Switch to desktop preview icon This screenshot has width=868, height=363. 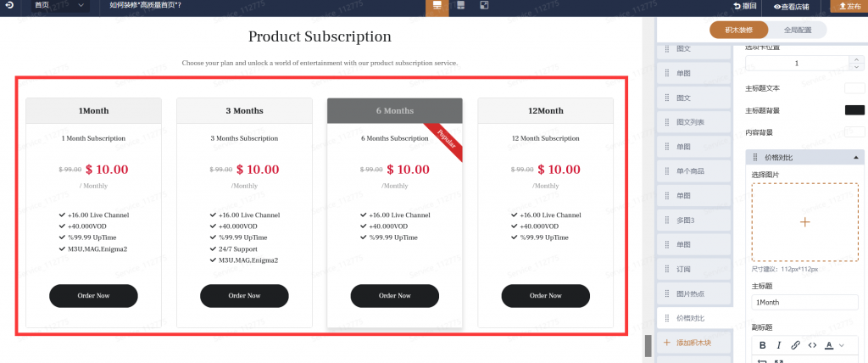pyautogui.click(x=437, y=6)
